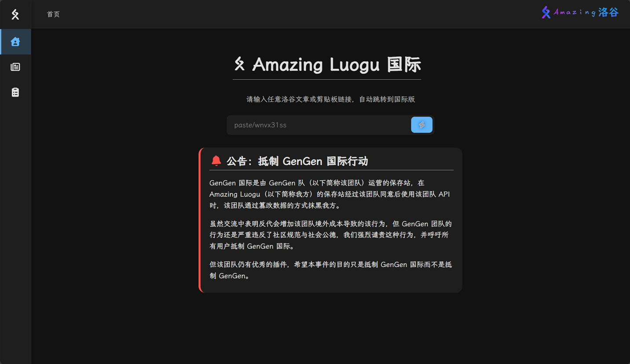Click the Amazing Luogu 国际 page title
The image size is (630, 364).
(337, 65)
